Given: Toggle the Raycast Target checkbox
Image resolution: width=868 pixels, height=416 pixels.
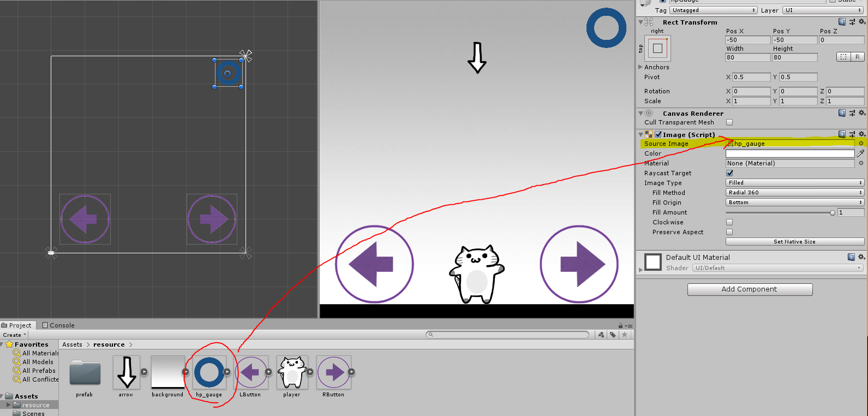Looking at the screenshot, I should 729,173.
